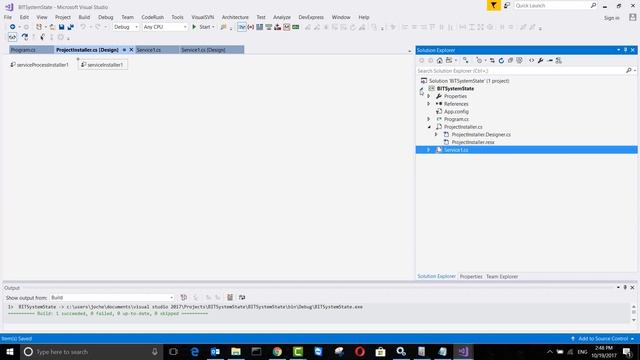The width and height of the screenshot is (640, 360).
Task: Click the Preview Selected Items icon
Action: [550, 60]
